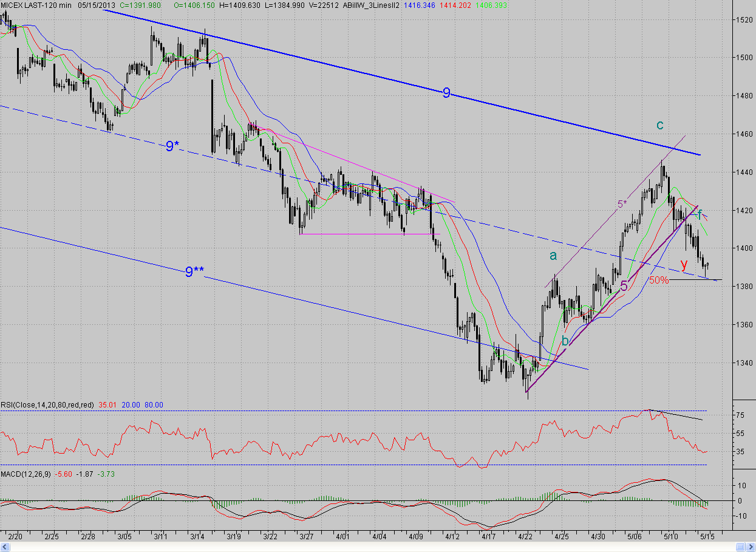Click the dashed channel label 9*

[172, 146]
